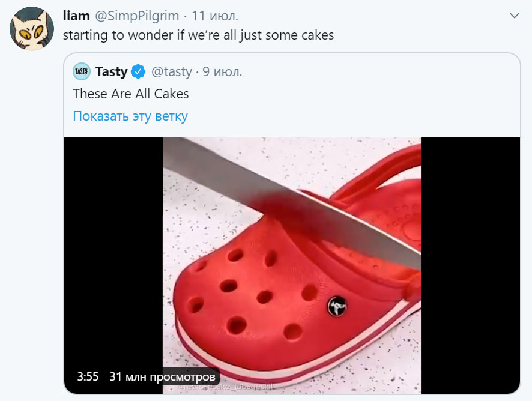Play the red Crocs cake video
Image resolution: width=532 pixels, height=401 pixels.
pos(292,266)
